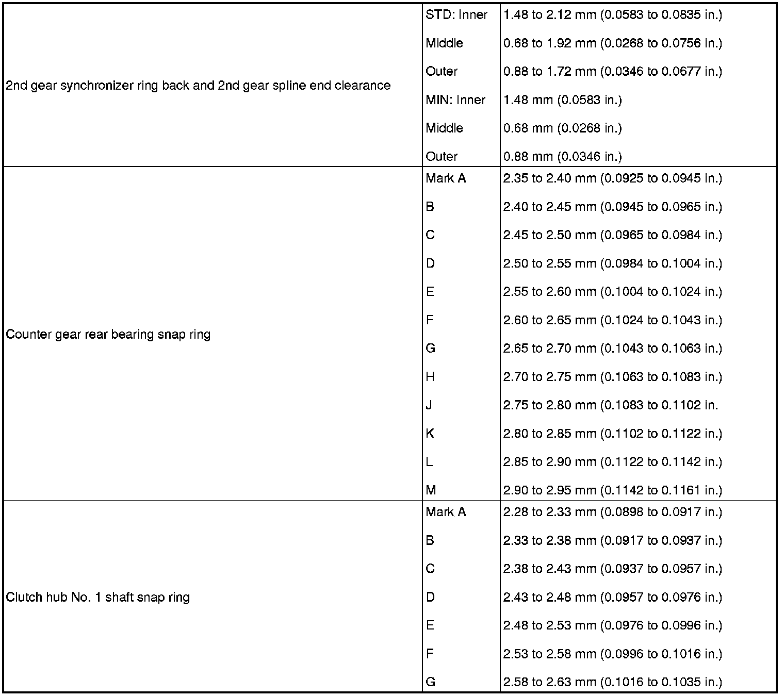784x696 pixels.
Task: Select the 2.28 to 2.33 mm value
Action: click(612, 512)
